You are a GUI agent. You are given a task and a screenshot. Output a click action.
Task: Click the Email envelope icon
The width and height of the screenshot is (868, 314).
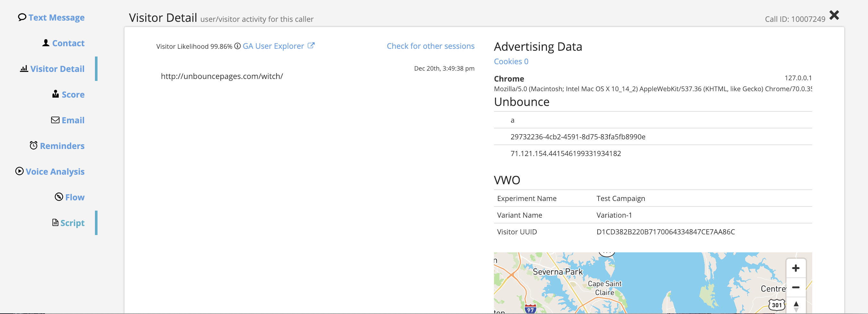[55, 120]
